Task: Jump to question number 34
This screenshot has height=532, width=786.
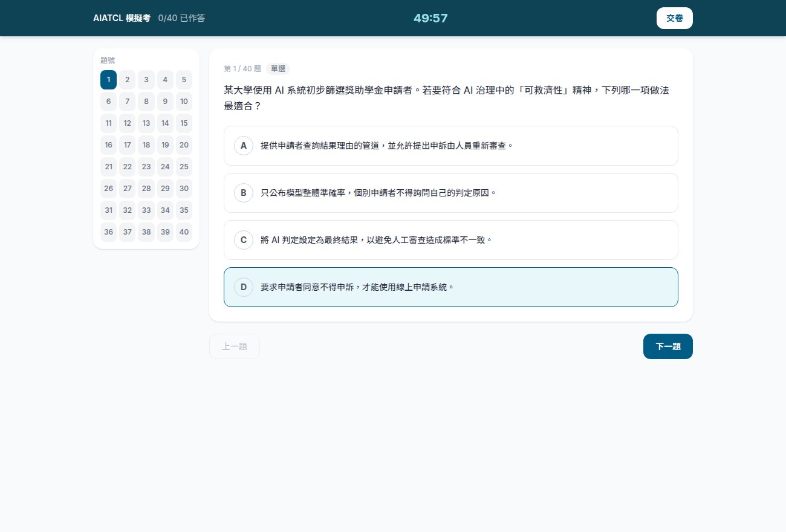Action: (x=165, y=210)
